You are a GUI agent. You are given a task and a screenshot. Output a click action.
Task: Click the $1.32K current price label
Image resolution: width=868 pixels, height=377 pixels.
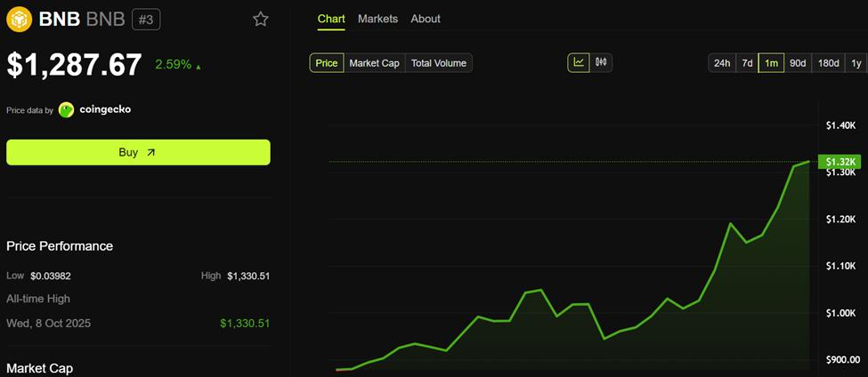[x=840, y=162]
